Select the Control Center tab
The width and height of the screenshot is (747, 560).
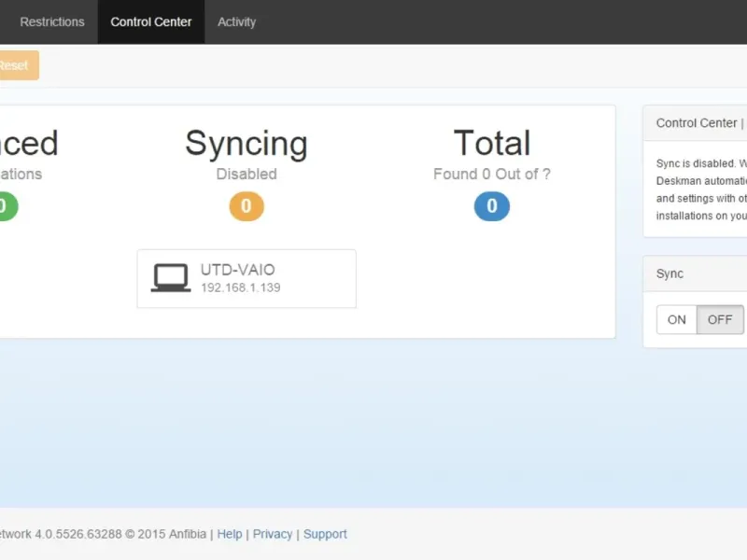(x=151, y=21)
